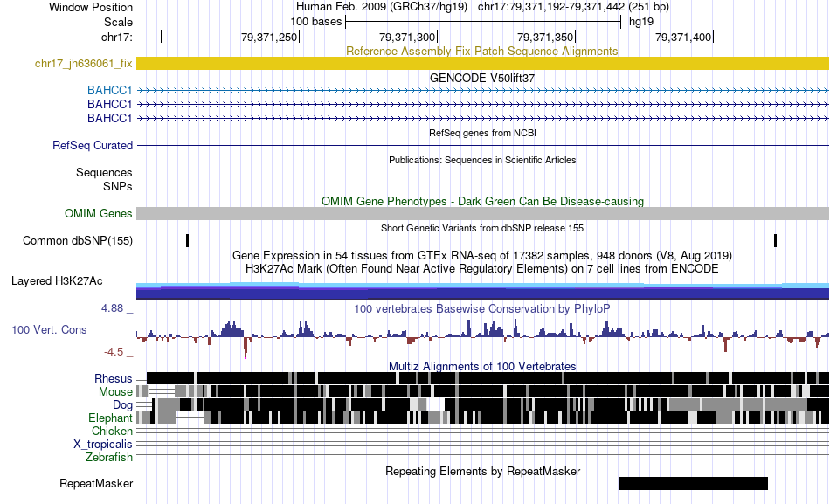Click the Sequences track label
The width and height of the screenshot is (830, 504).
click(104, 173)
